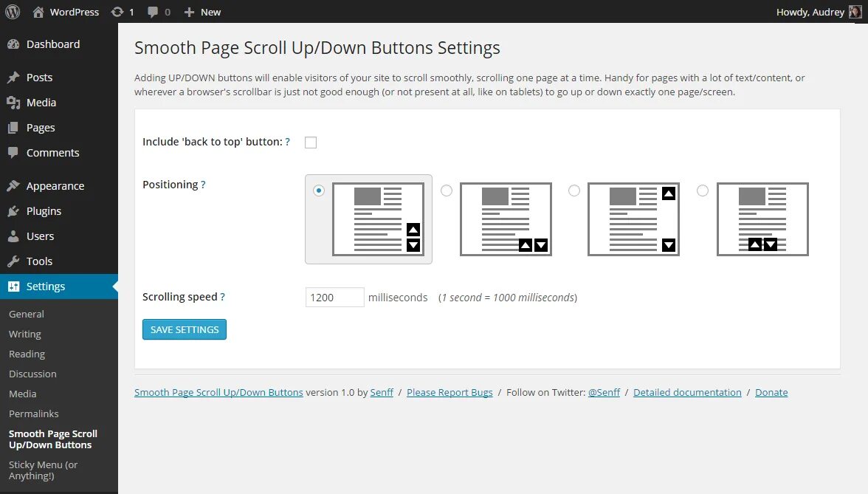868x494 pixels.
Task: Click the WordPress logo icon
Action: point(13,12)
